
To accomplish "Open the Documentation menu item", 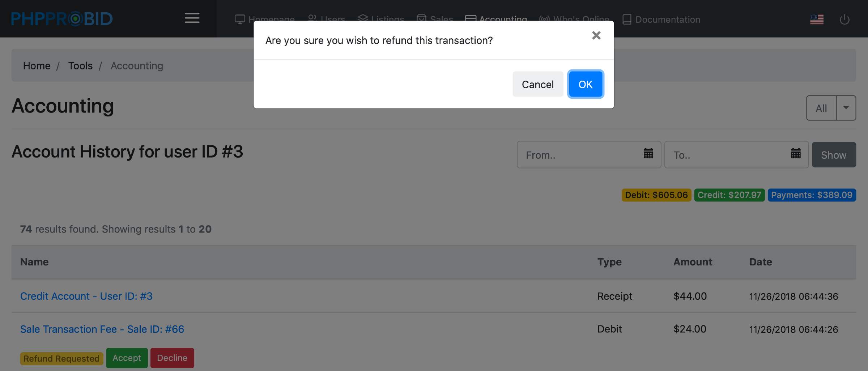I will point(661,20).
